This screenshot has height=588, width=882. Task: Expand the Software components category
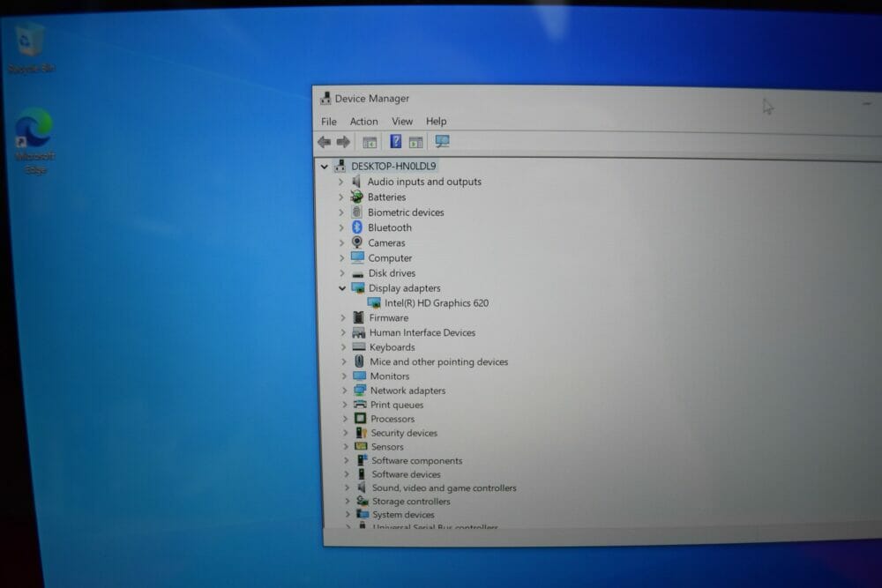[346, 460]
